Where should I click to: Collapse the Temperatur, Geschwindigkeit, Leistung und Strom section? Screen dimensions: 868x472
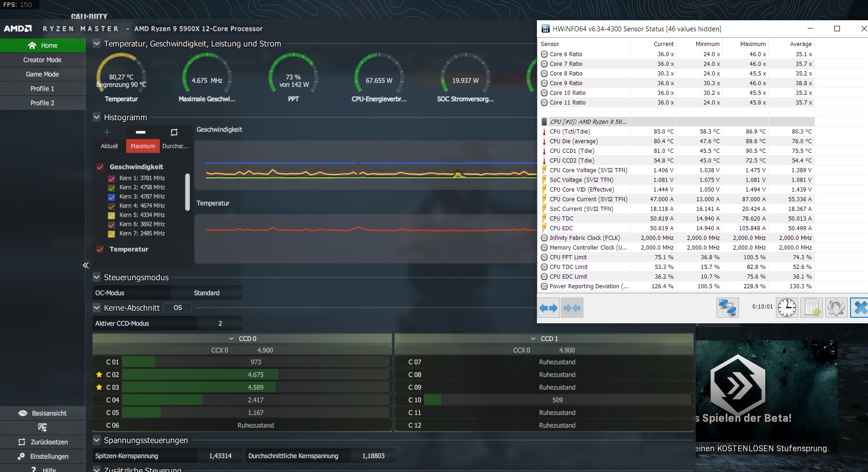click(97, 44)
